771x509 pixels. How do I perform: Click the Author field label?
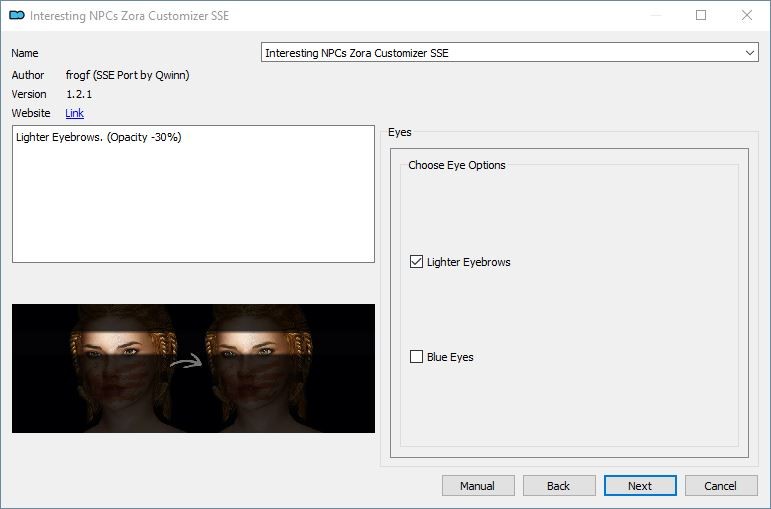[28, 75]
